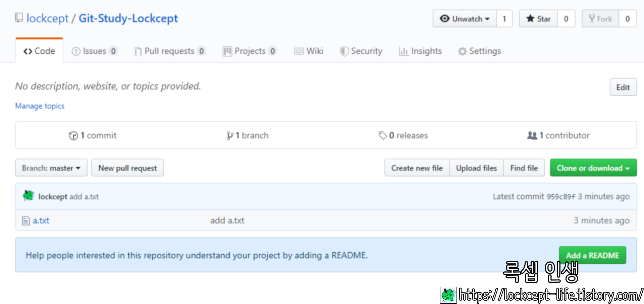Viewport: 644px width, 304px height.
Task: Click the file icon beside a.txt
Action: (26, 221)
